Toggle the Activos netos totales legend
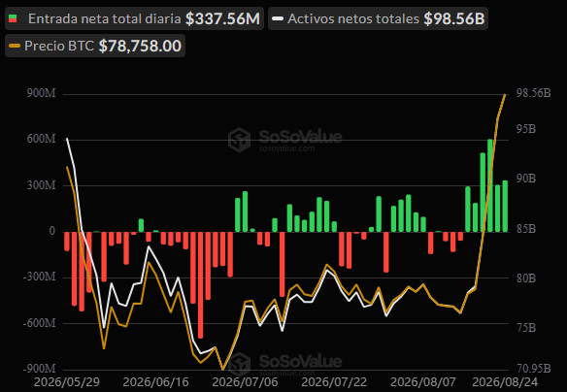This screenshot has width=567, height=392. [378, 18]
